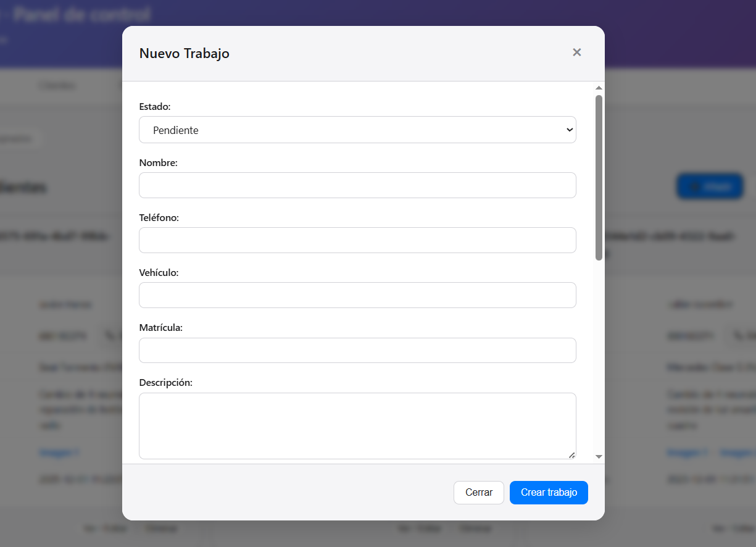Close the Nuevo Trabajo dialog with X

[577, 52]
